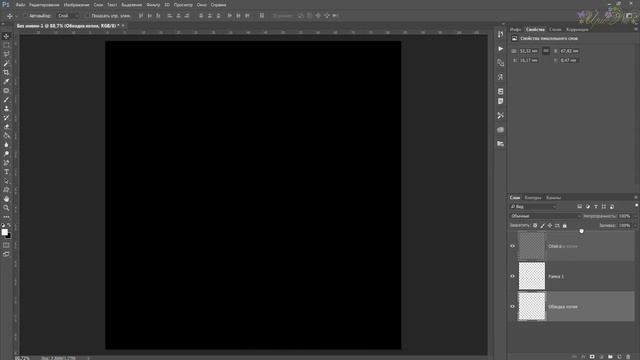Select the Zoom tool

coord(6,208)
